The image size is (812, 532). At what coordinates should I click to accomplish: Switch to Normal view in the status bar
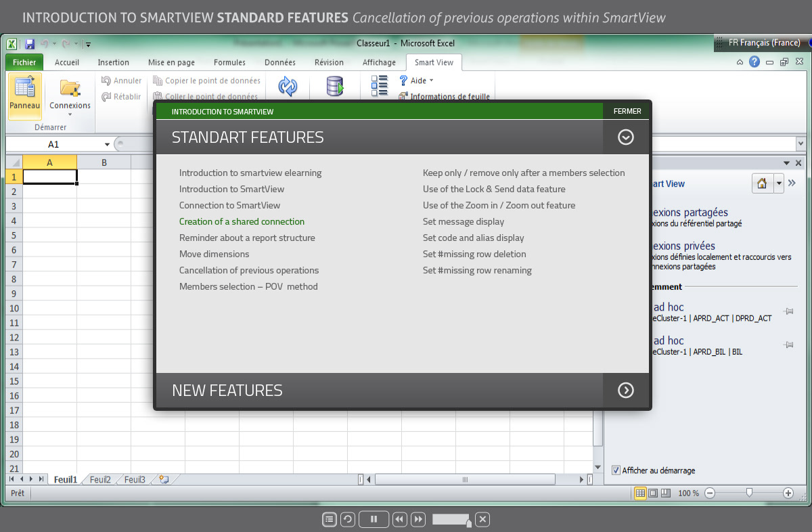tap(640, 493)
